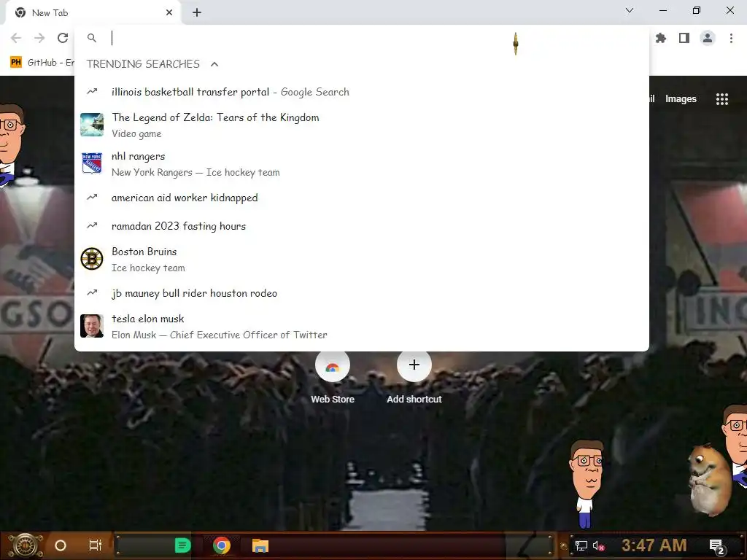
Task: Click the Elon Musk photo thumbnail
Action: coord(92,326)
